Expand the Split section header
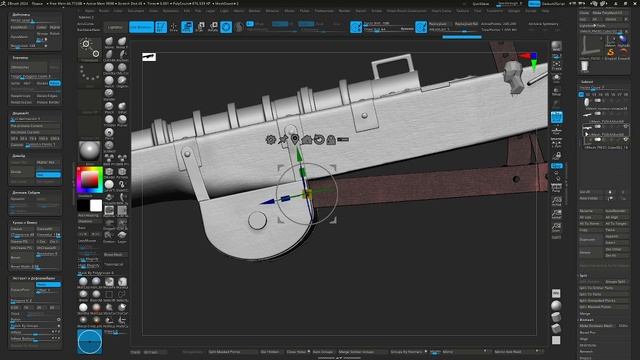This screenshot has height=360, width=640. (x=583, y=276)
